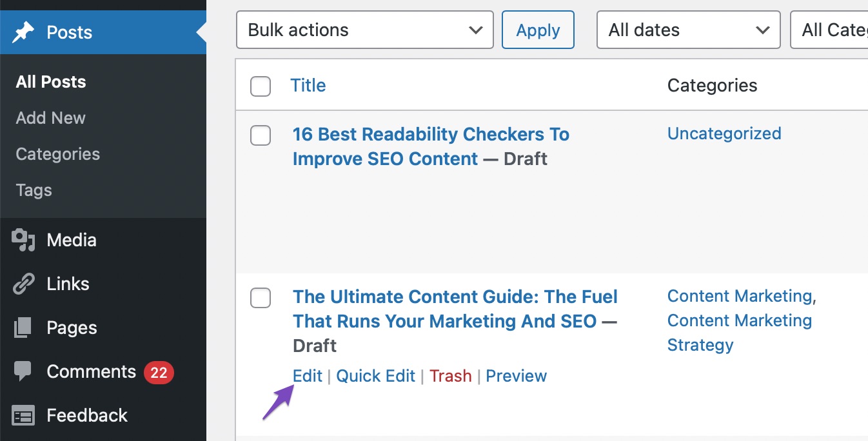Open the Tags submenu item
Screen dimensions: 868x441
tap(34, 190)
